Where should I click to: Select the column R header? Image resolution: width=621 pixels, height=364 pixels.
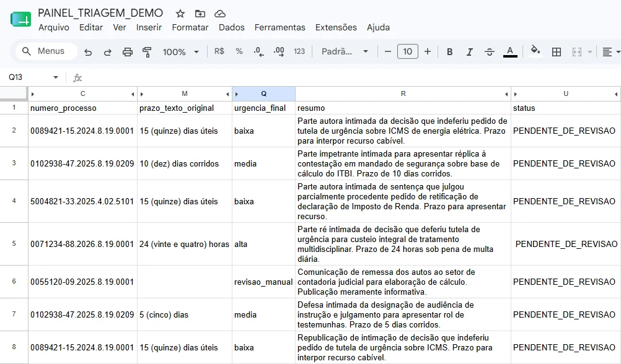(403, 93)
